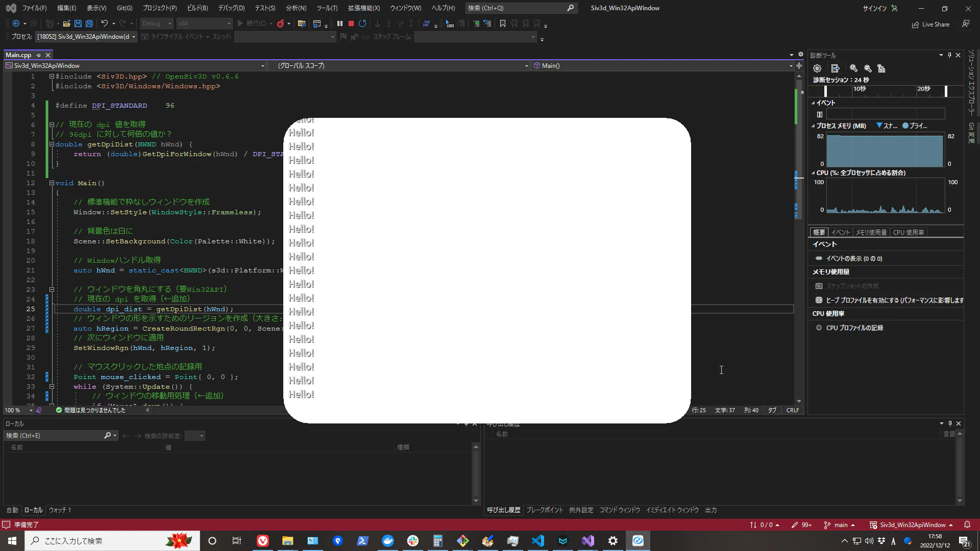980x551 pixels.
Task: Open the process selector dropdown
Action: 86,37
